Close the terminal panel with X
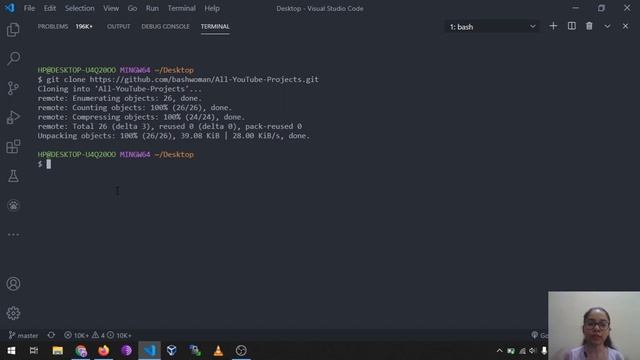Viewport: 640px width, 360px height. [x=625, y=26]
